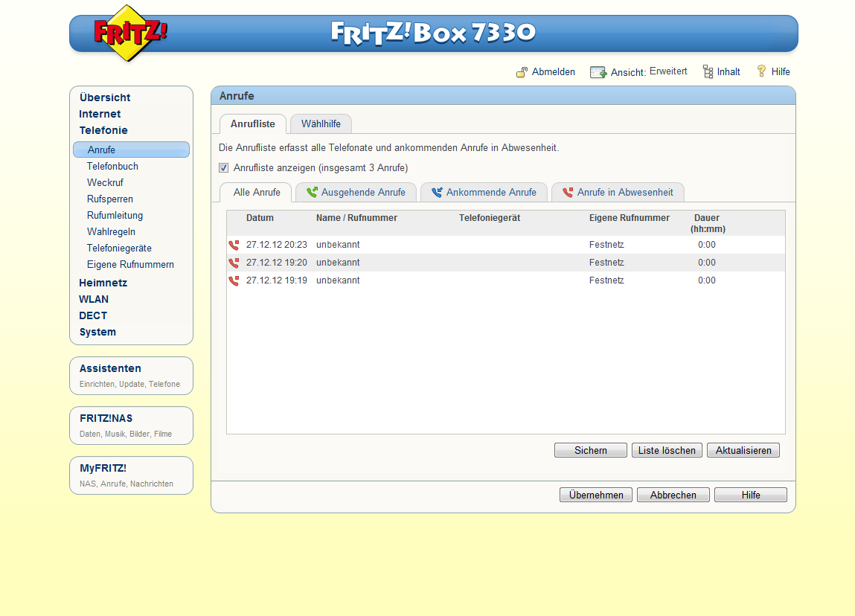
Task: Click the Name / Rufnummer column header
Action: point(356,218)
